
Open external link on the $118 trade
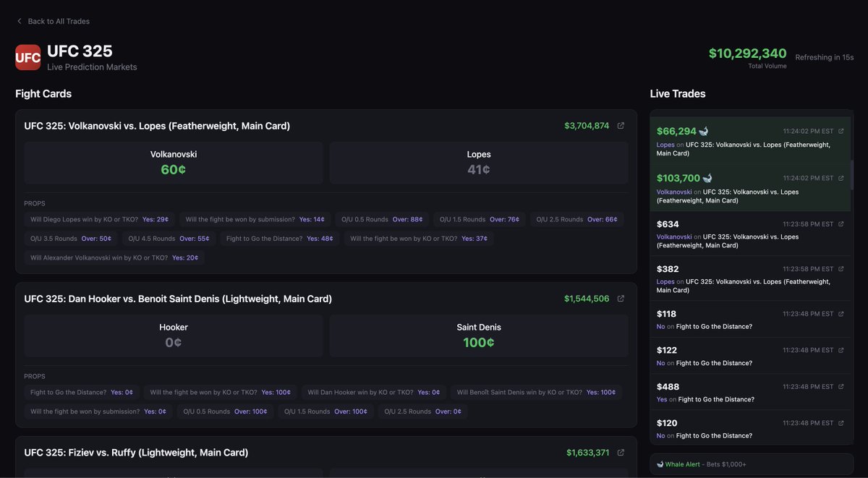pos(841,314)
